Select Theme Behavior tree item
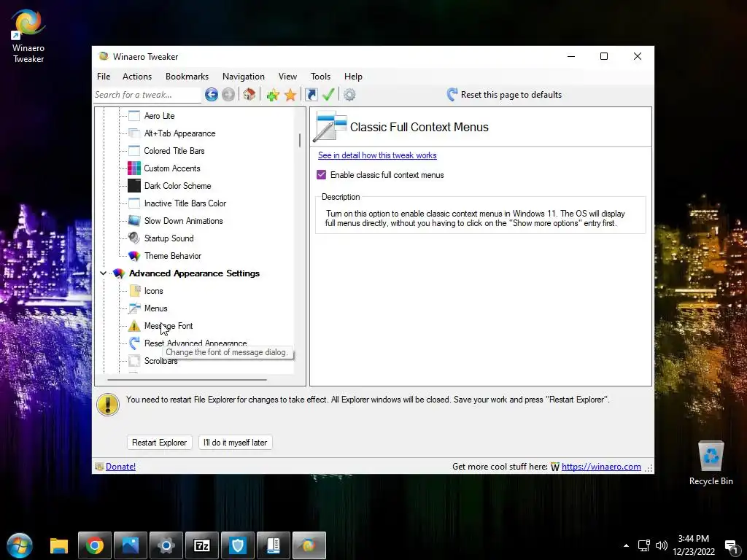 [173, 256]
